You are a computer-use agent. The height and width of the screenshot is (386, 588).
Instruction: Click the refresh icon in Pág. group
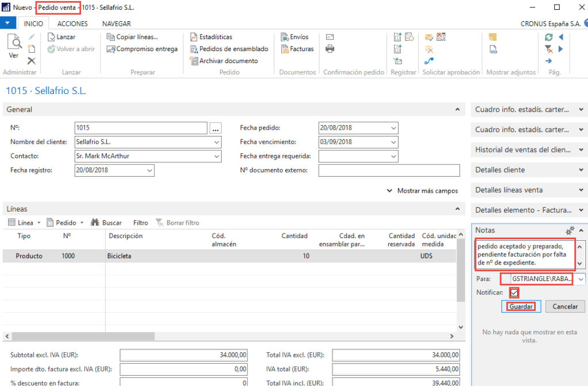coord(550,36)
